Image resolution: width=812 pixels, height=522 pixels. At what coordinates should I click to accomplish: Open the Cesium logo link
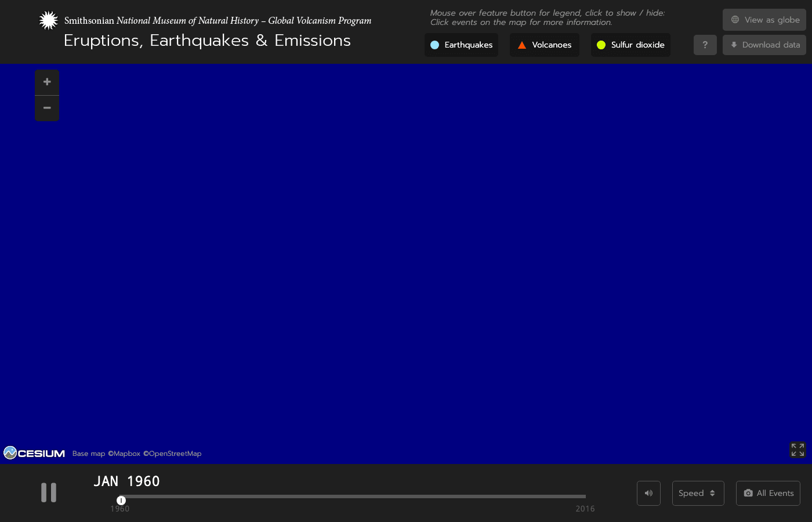pyautogui.click(x=34, y=453)
